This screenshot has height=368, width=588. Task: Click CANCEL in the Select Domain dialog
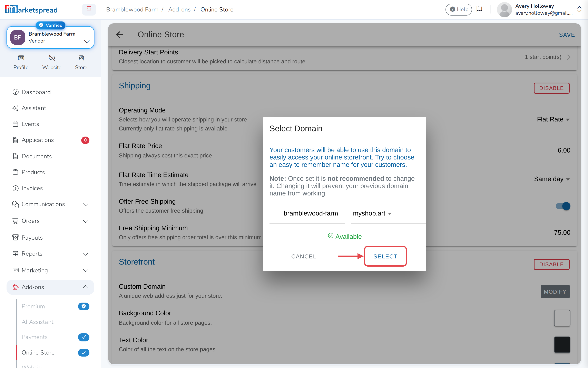pos(304,256)
